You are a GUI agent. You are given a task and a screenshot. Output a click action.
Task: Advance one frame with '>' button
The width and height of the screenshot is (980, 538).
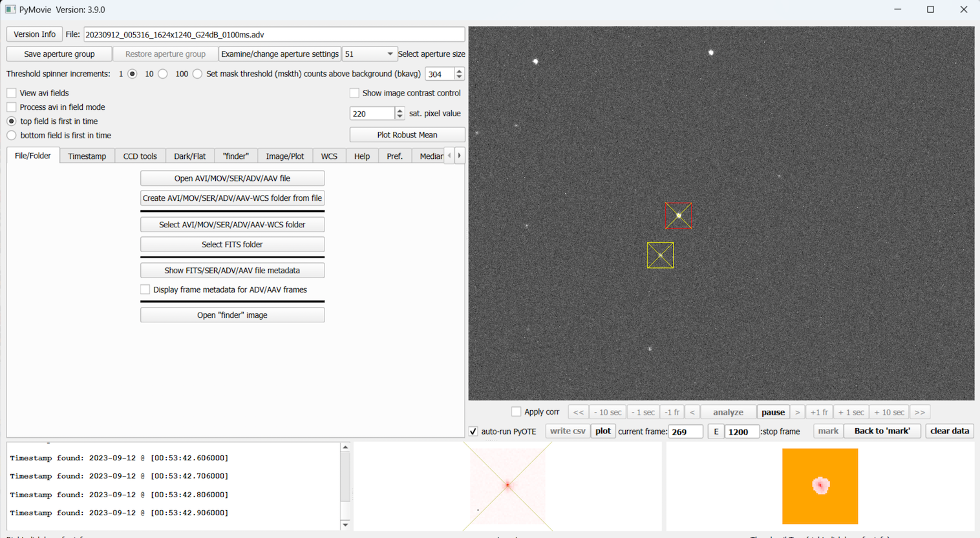pos(797,412)
